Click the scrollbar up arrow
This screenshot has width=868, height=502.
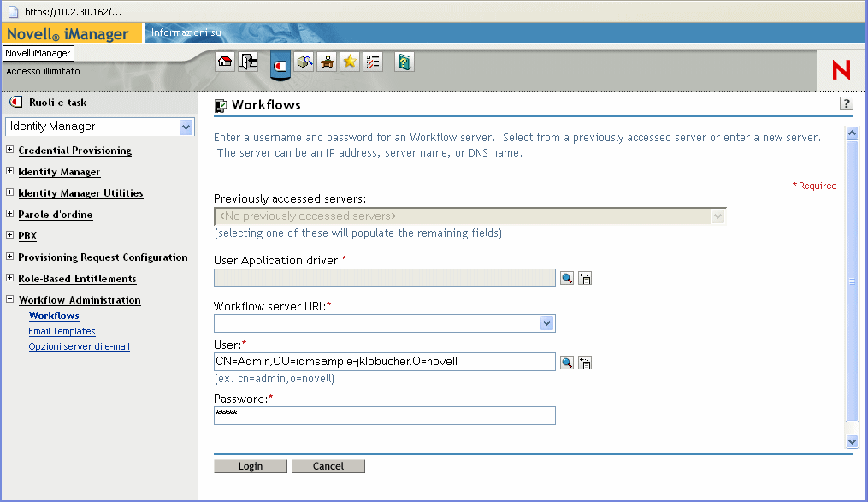[853, 133]
